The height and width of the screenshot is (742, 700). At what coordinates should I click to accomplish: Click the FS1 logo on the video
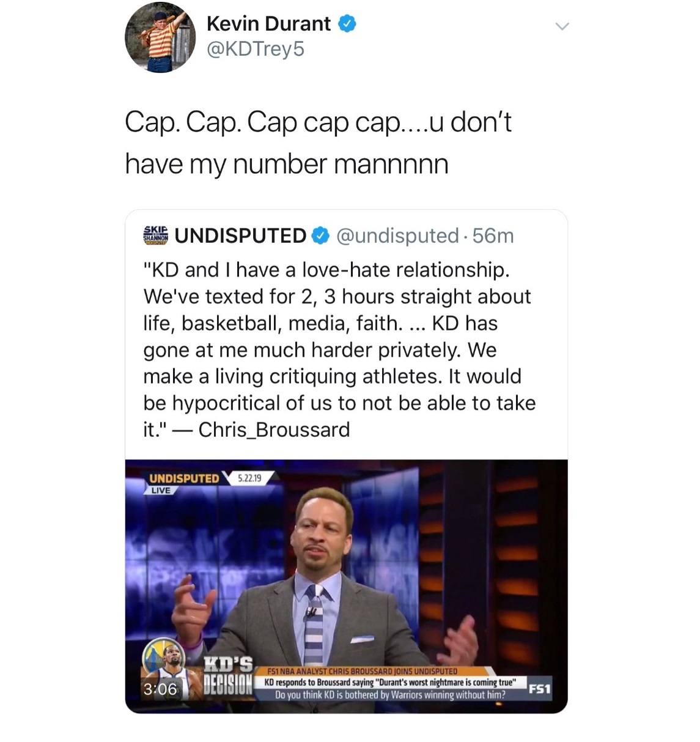pyautogui.click(x=540, y=689)
